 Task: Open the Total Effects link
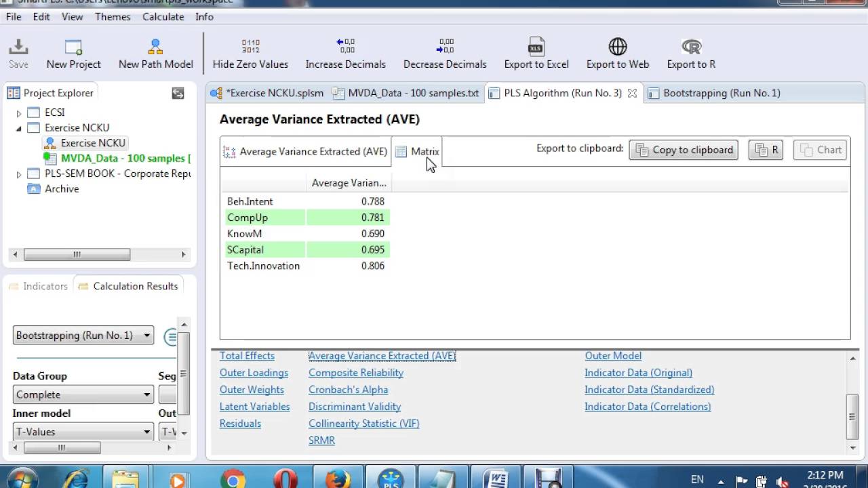247,356
